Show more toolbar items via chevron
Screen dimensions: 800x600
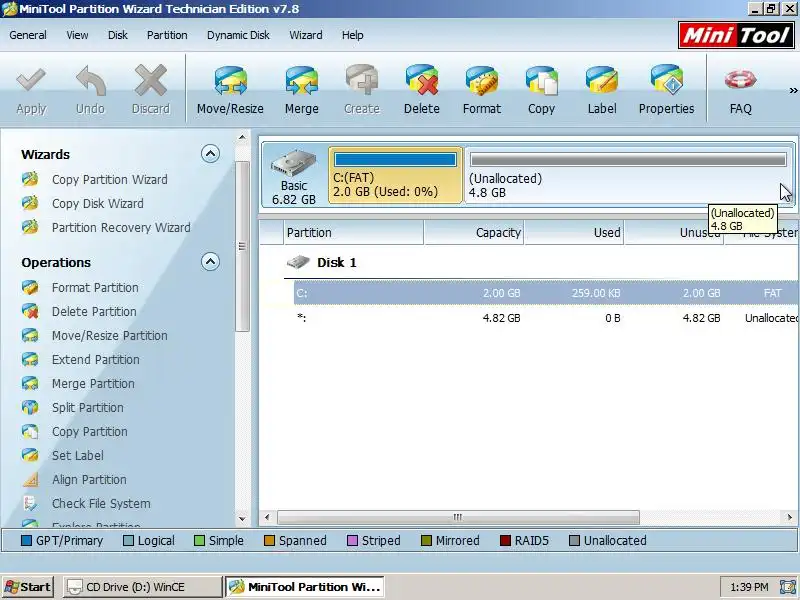coord(793,91)
